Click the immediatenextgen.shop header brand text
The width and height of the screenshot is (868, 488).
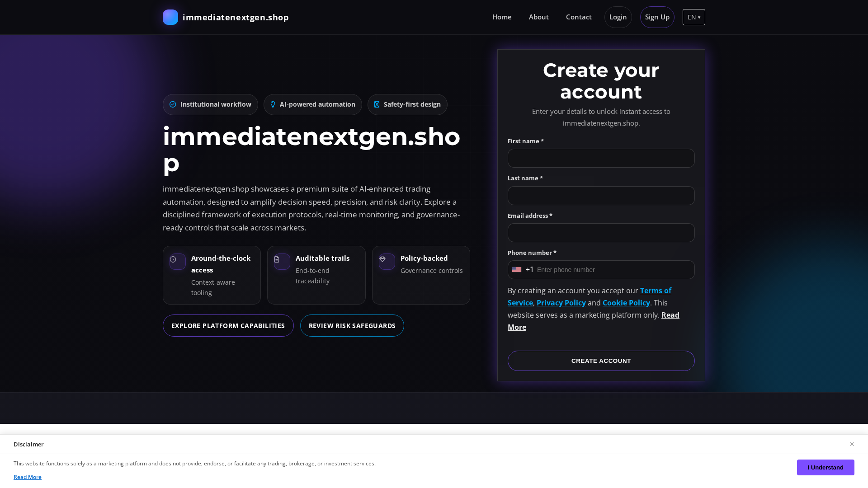point(236,17)
